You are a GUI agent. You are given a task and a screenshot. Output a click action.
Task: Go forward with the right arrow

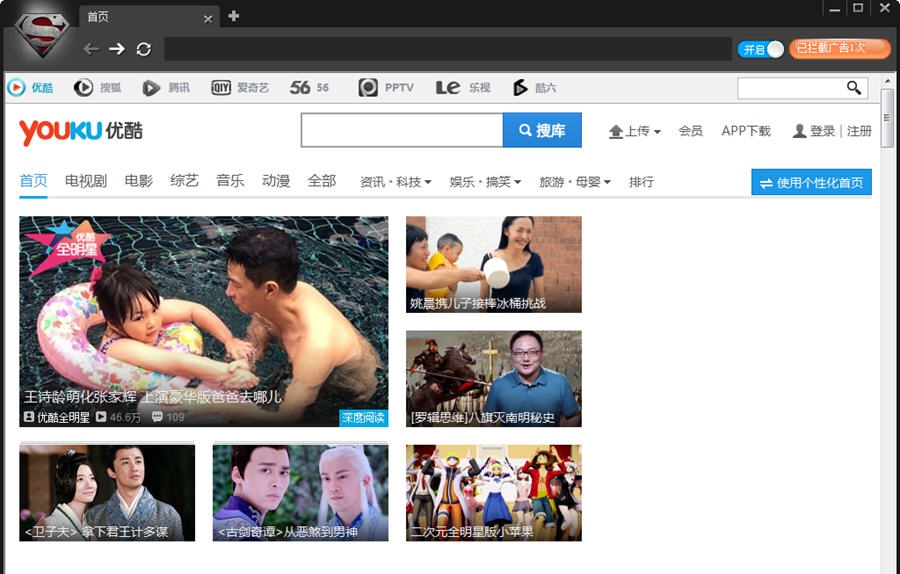coord(117,49)
